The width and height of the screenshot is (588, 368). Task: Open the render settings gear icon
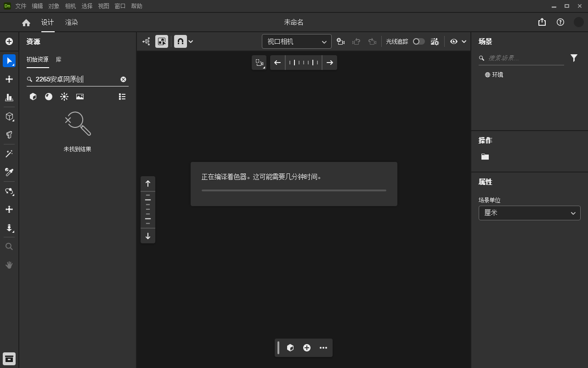click(x=435, y=41)
